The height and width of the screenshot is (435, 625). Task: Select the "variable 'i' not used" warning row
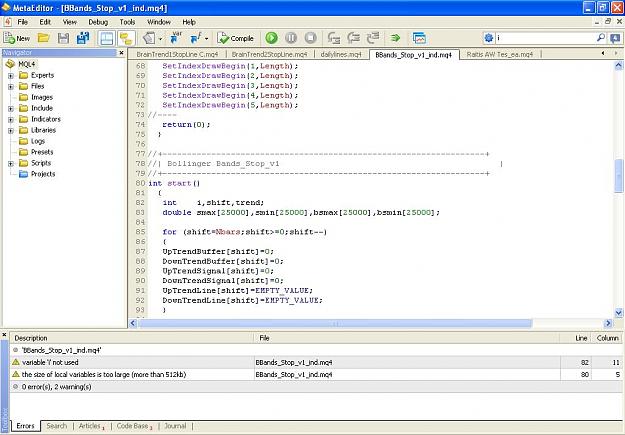pyautogui.click(x=317, y=362)
